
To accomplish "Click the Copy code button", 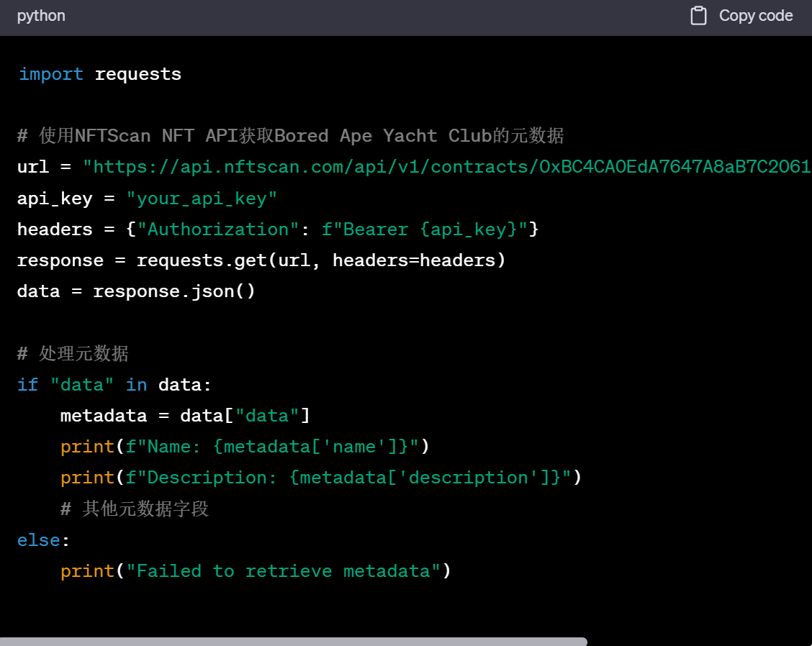I will (755, 15).
